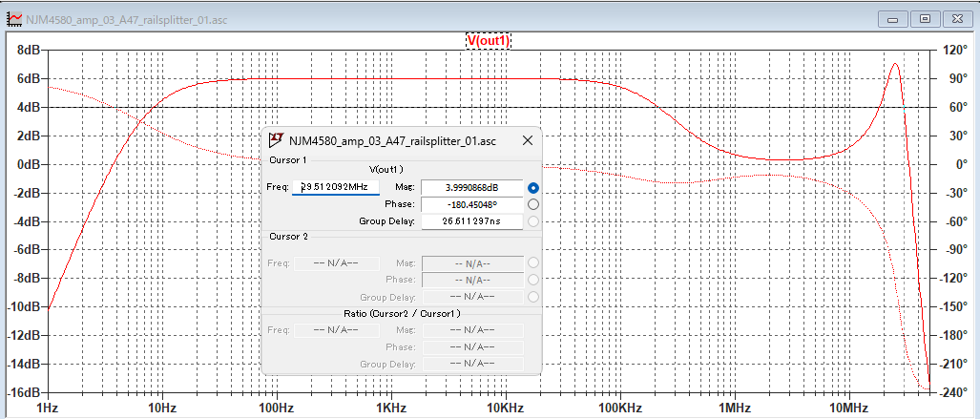Click the Cursor 2 Freq field
This screenshot has height=419, width=980.
[336, 262]
